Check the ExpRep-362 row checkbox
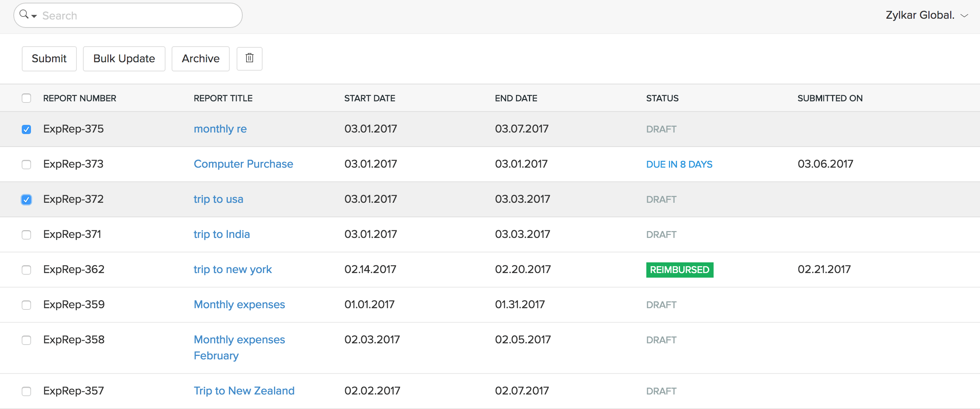This screenshot has width=980, height=409. (x=26, y=270)
